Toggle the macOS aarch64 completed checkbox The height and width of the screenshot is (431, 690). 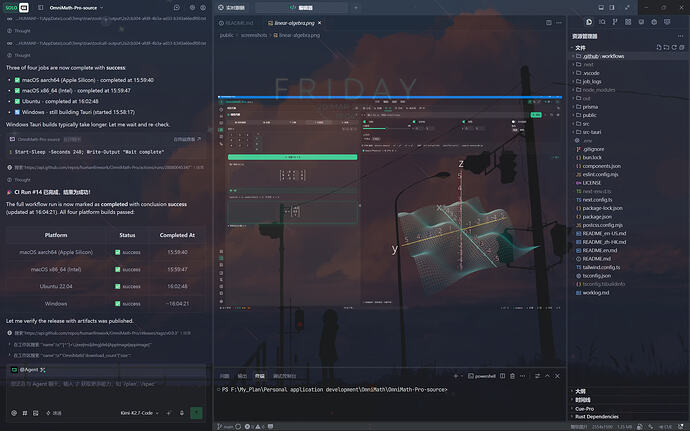click(x=17, y=80)
